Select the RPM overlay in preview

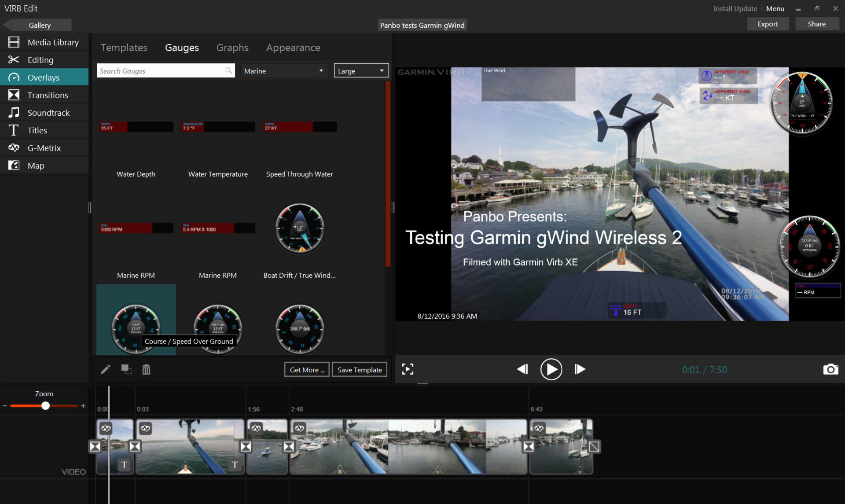818,291
